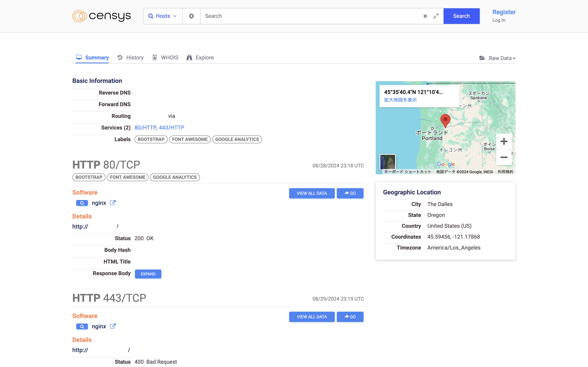Click View All Data for HTTP 80
Image resolution: width=588 pixels, height=367 pixels.
(312, 193)
